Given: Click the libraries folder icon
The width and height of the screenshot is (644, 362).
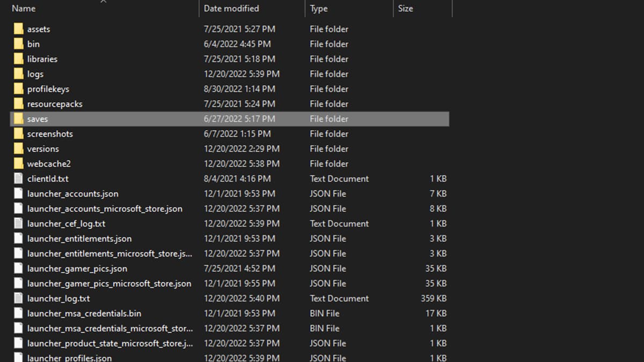Looking at the screenshot, I should [x=19, y=59].
